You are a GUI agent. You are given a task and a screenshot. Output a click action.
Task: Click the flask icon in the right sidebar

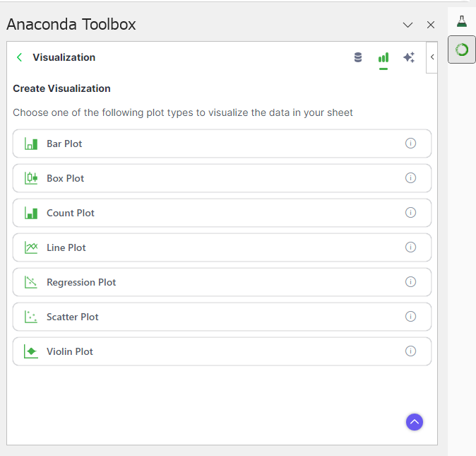[462, 21]
